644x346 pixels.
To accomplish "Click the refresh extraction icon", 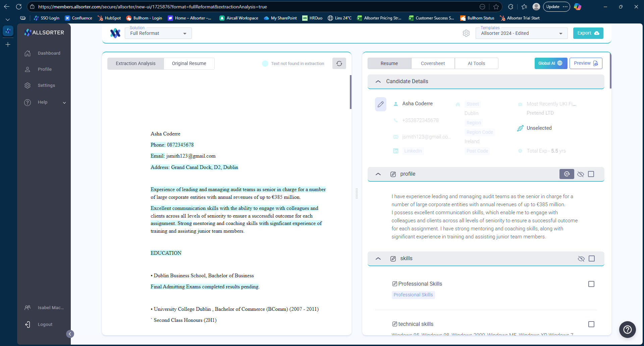I will [x=339, y=63].
